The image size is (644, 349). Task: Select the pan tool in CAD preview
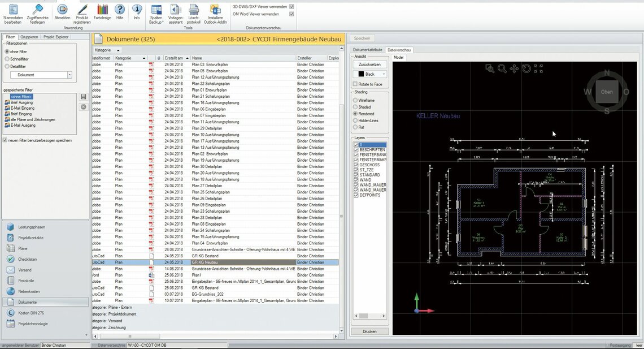point(514,68)
